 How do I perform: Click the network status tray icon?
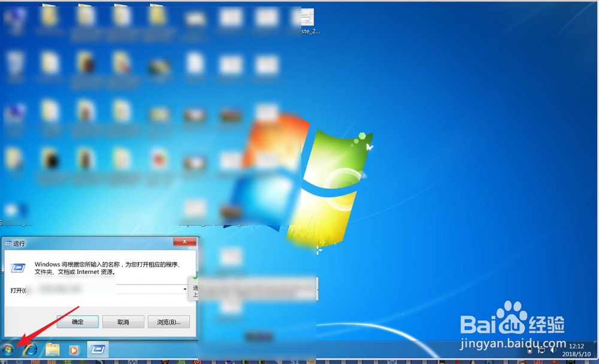coord(541,350)
